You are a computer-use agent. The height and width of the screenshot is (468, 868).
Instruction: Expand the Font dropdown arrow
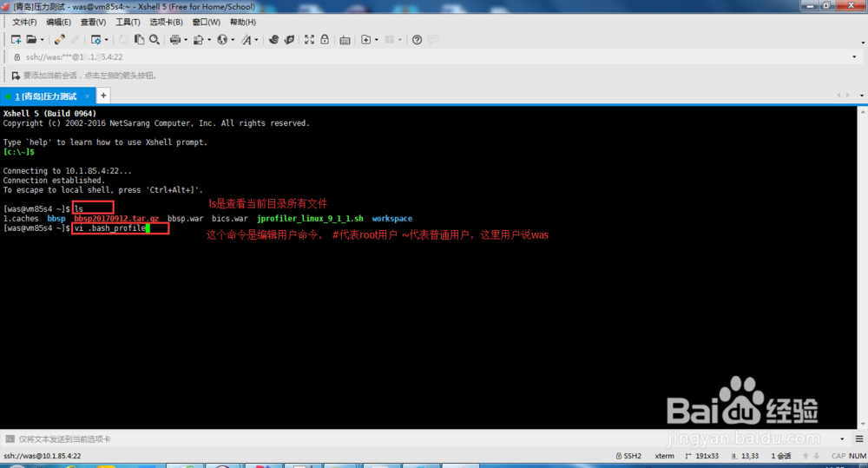point(256,40)
